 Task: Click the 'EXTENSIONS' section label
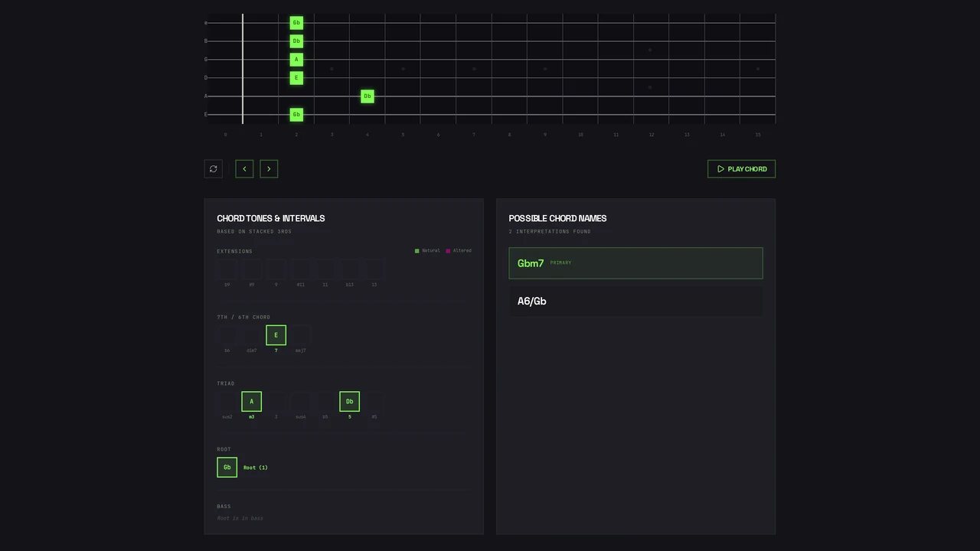(x=234, y=251)
